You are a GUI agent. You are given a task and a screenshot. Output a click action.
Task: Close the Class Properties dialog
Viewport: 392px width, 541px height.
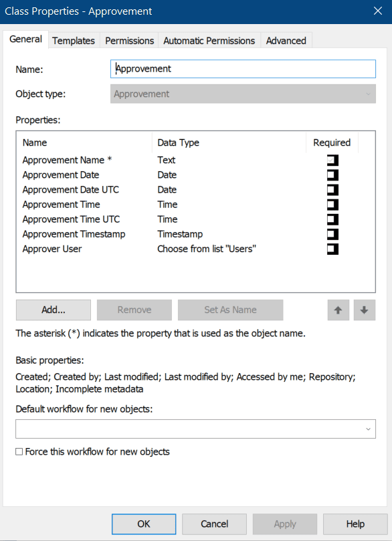coord(378,11)
